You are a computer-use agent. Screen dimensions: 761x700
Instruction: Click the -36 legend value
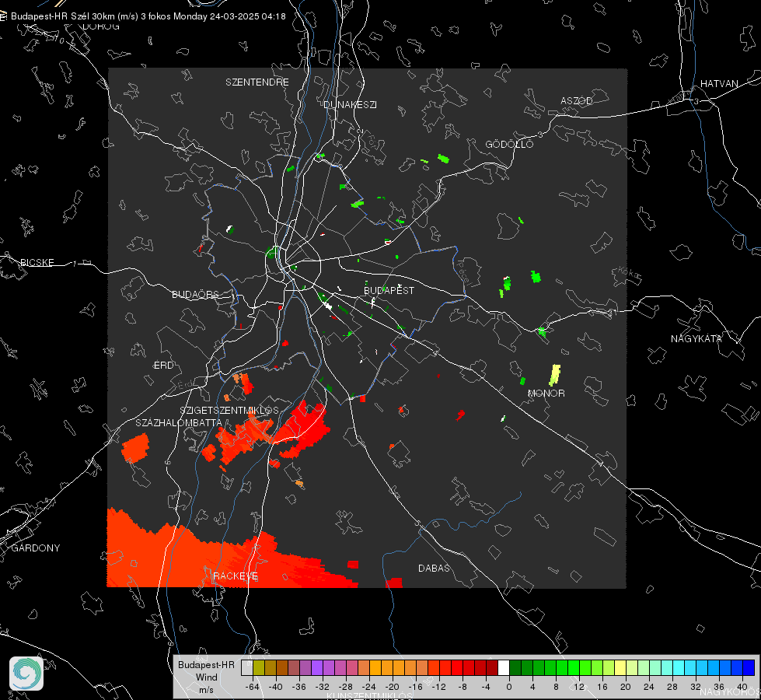pyautogui.click(x=299, y=687)
